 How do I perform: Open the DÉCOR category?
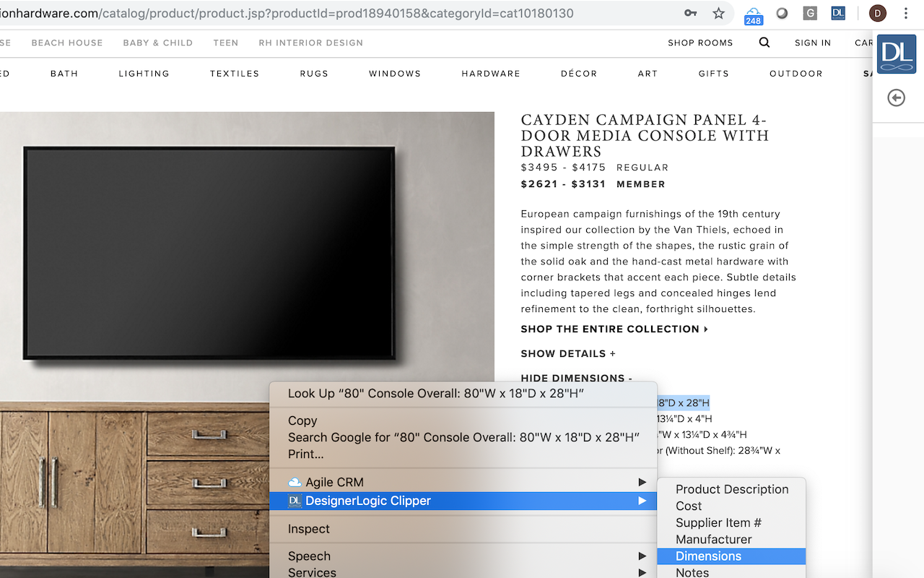(x=579, y=74)
